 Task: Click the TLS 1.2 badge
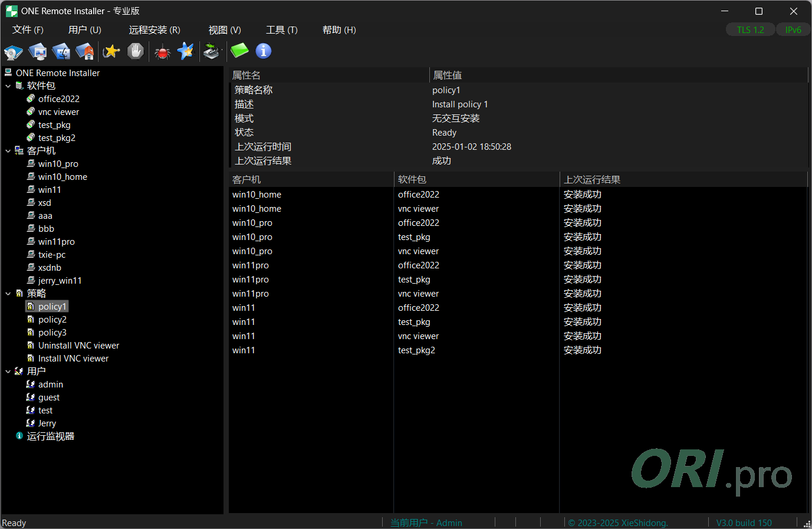pyautogui.click(x=750, y=29)
